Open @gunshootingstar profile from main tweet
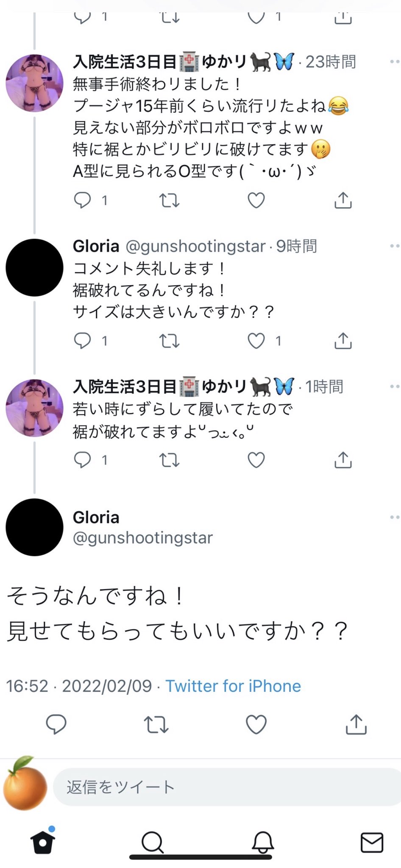This screenshot has width=401, height=868. pyautogui.click(x=142, y=538)
